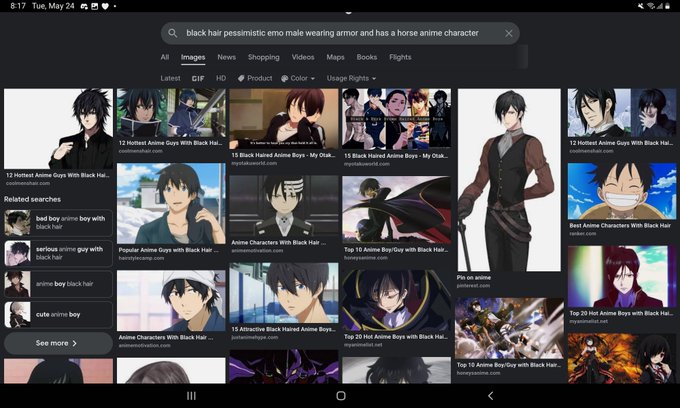Expand the Usage Rights dropdown
Screen dimensions: 680x408
point(351,78)
